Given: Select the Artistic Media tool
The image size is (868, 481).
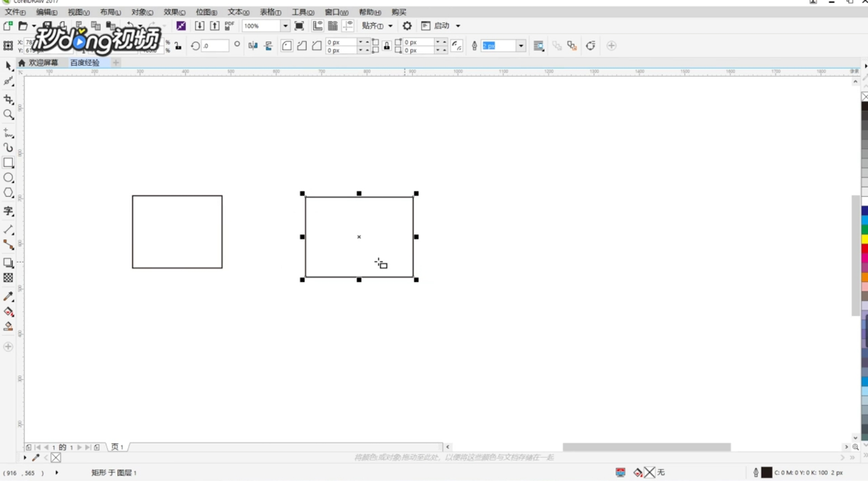Looking at the screenshot, I should pyautogui.click(x=8, y=148).
